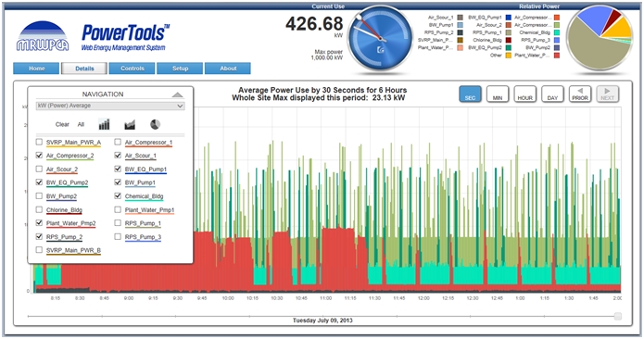
Task: Click the 426.68 kW current use value
Action: [x=314, y=24]
